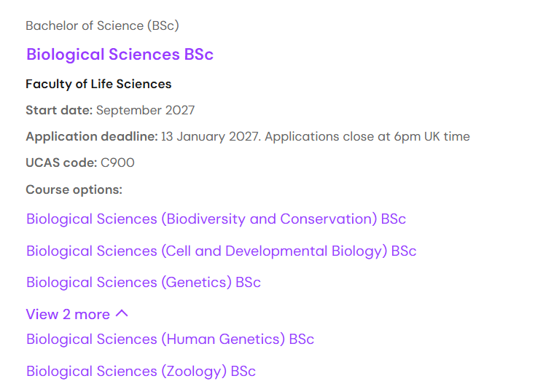Open the Biological Sciences (Zoology) BSc link
This screenshot has width=535, height=392.
tap(141, 372)
